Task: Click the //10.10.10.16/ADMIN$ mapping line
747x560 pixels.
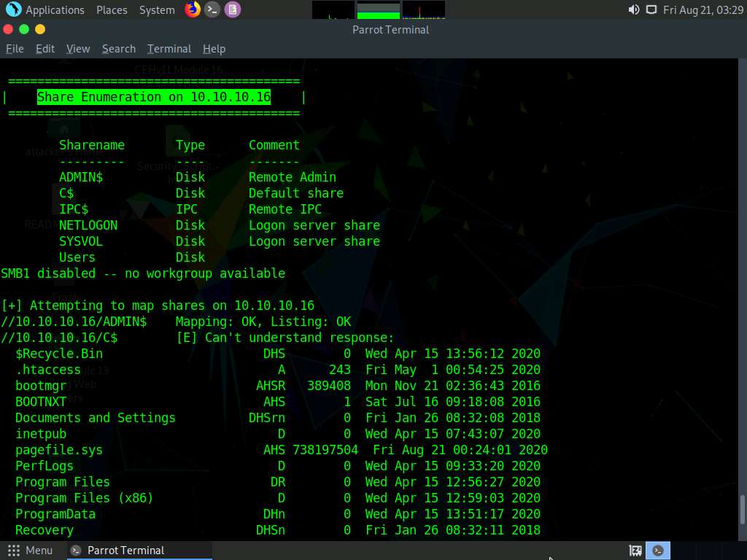Action: pyautogui.click(x=176, y=322)
